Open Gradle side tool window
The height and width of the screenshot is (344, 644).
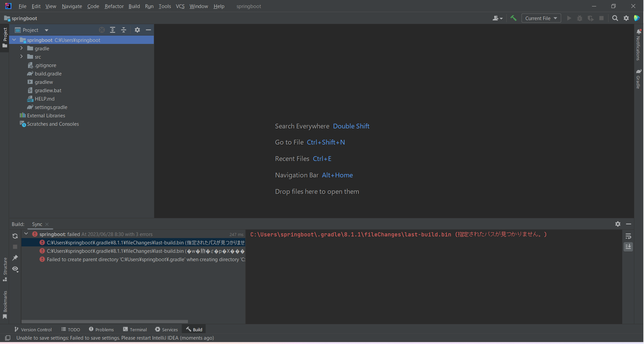pyautogui.click(x=639, y=79)
